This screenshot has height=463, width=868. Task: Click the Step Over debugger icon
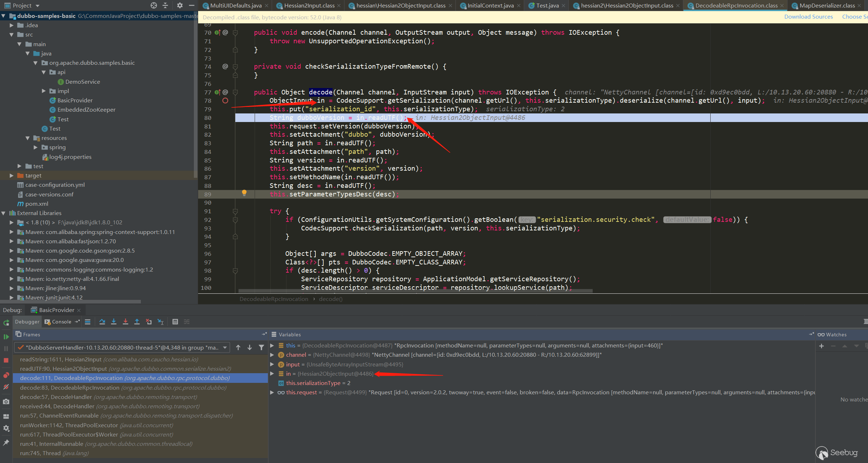click(102, 322)
